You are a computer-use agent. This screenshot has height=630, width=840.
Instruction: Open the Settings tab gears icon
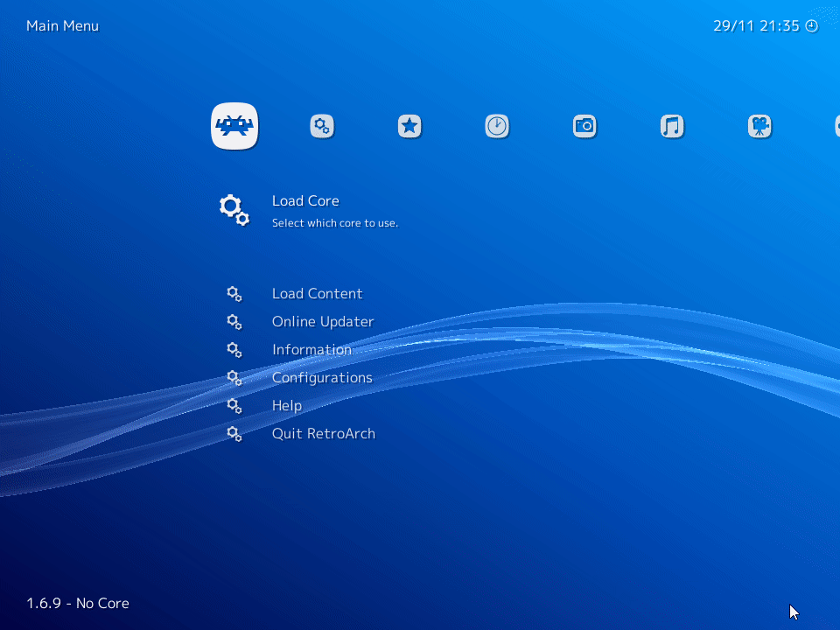tap(322, 126)
